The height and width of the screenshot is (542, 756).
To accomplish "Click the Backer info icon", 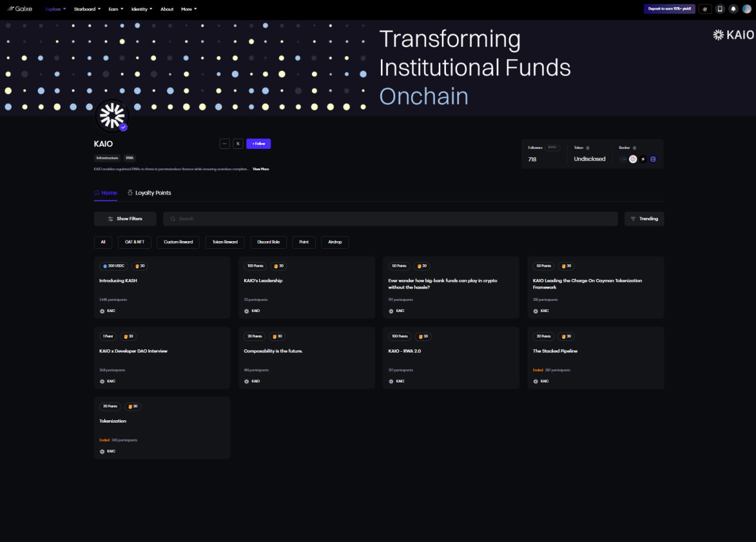I will tap(634, 148).
